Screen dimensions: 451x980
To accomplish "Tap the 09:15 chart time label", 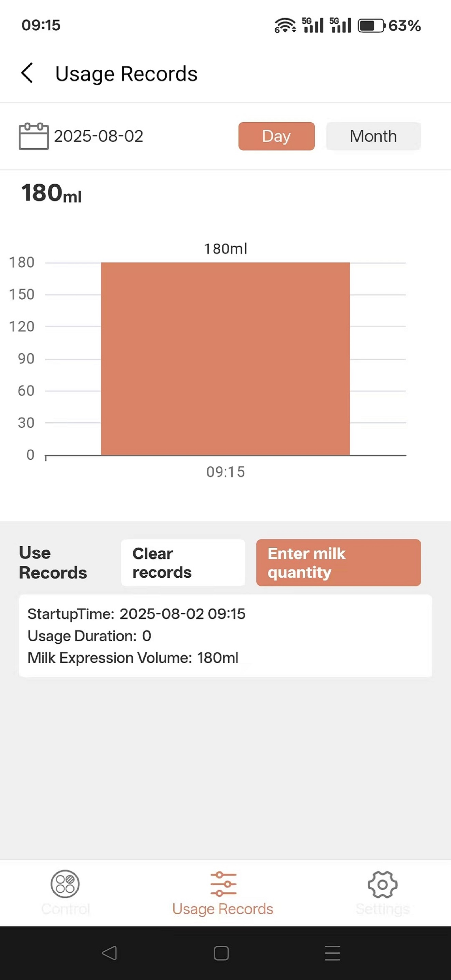I will pos(225,472).
